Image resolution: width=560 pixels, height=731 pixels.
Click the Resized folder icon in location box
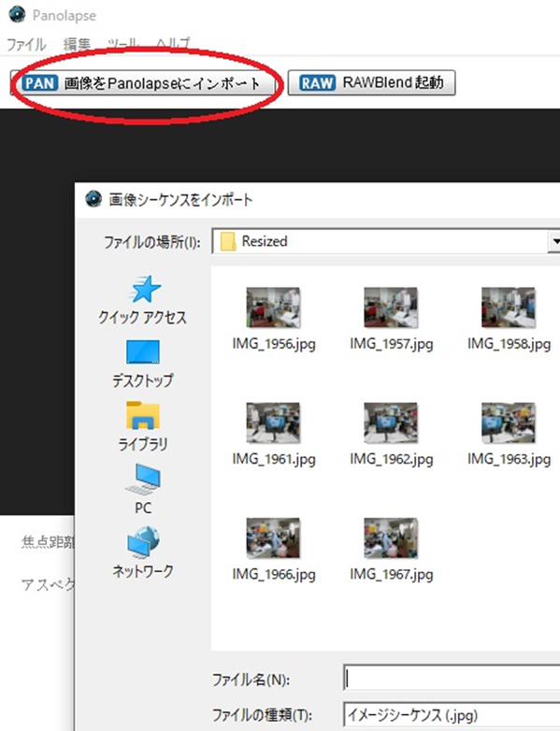[x=227, y=241]
